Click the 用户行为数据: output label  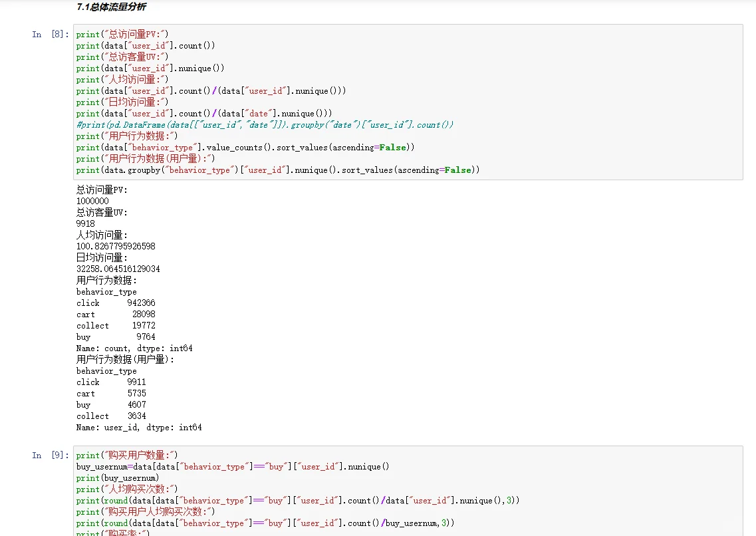[106, 281]
